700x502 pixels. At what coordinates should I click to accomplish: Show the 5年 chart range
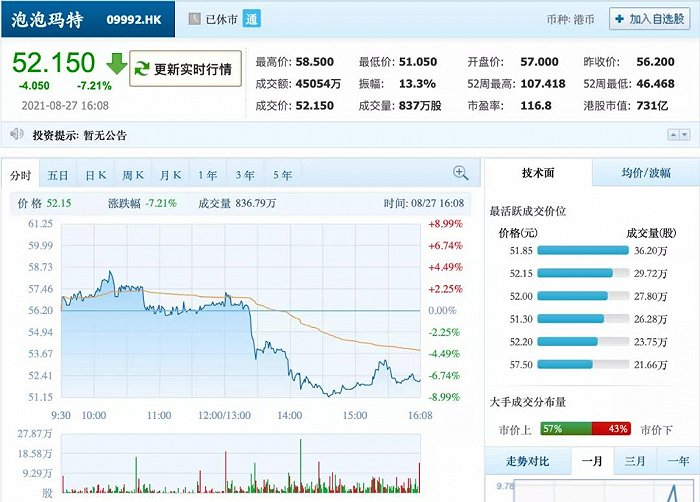(x=283, y=175)
